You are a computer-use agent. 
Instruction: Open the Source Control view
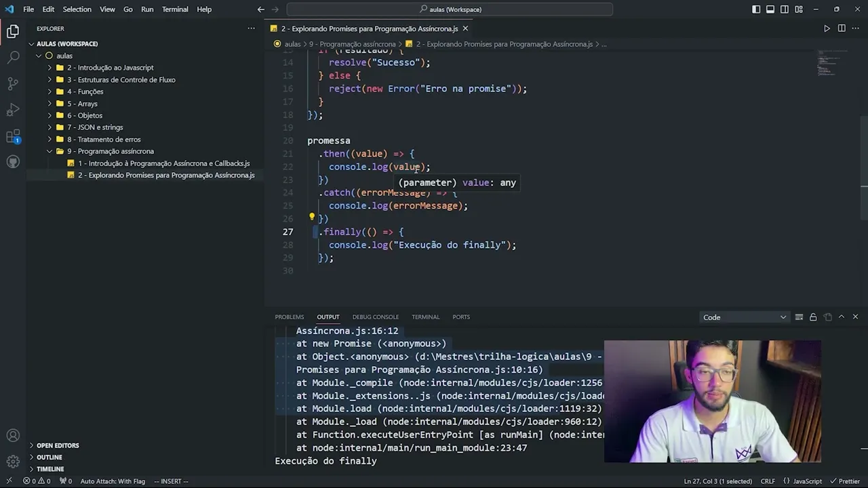[x=13, y=84]
